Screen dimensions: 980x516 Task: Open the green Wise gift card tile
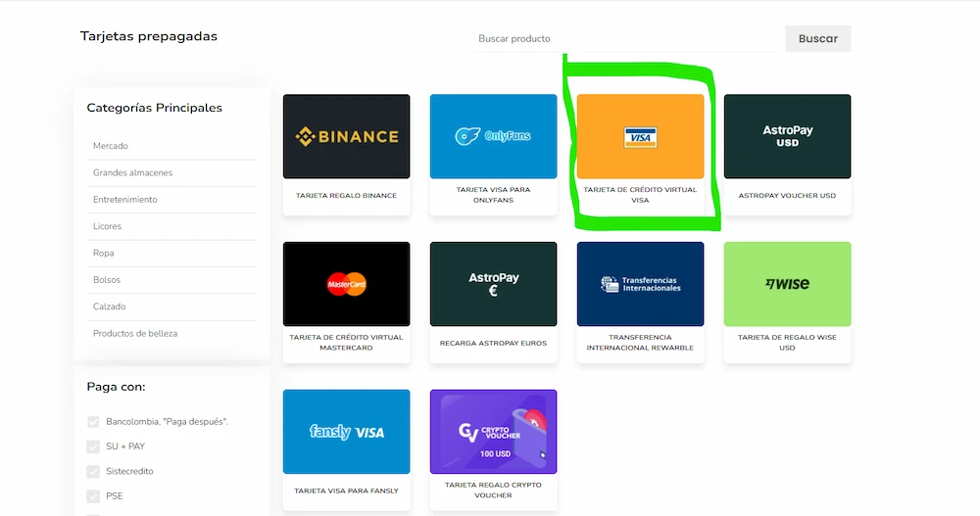tap(787, 284)
